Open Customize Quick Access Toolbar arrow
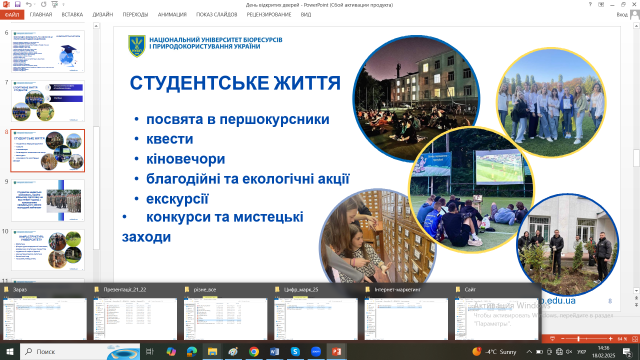 (x=63, y=4)
